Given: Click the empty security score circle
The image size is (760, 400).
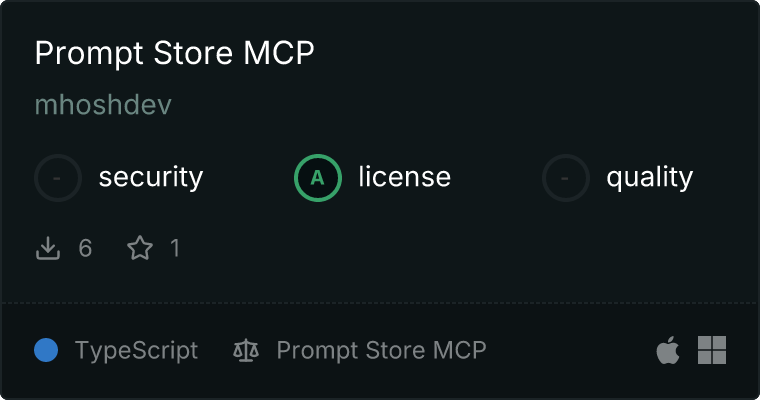Looking at the screenshot, I should pos(58,178).
